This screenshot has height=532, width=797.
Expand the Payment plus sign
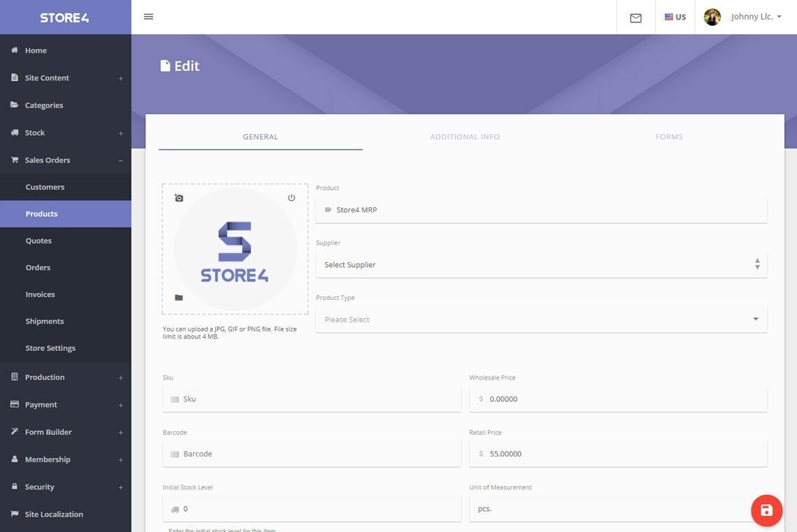click(120, 405)
